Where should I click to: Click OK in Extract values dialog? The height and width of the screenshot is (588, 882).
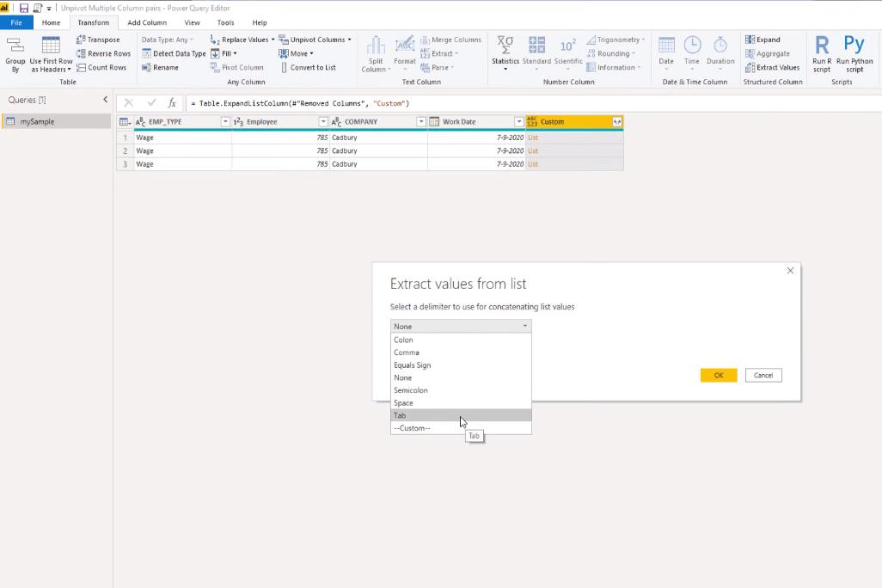click(x=719, y=376)
